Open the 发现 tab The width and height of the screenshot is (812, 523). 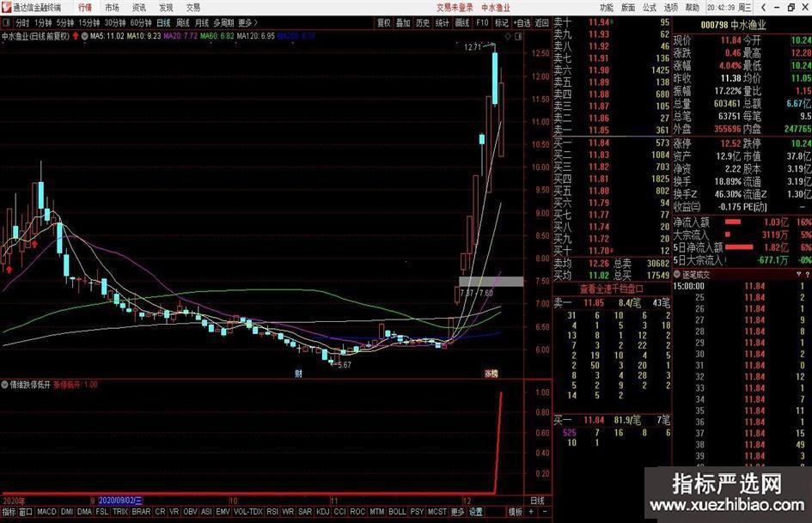pos(166,7)
